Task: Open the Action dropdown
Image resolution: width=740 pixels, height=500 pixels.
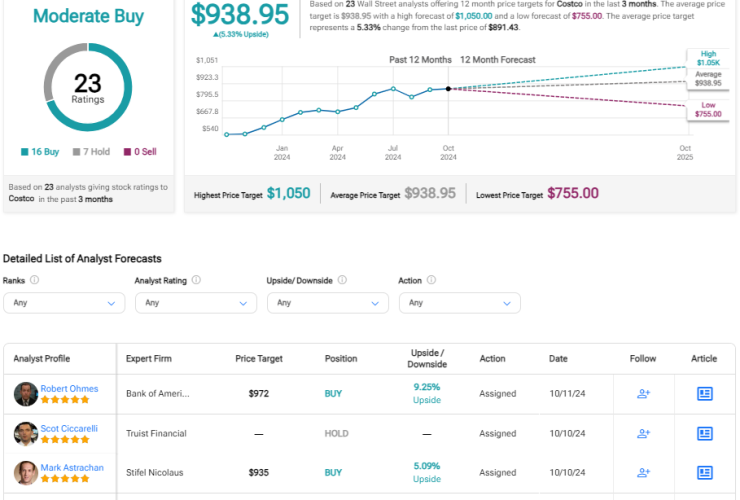Action: coord(460,303)
